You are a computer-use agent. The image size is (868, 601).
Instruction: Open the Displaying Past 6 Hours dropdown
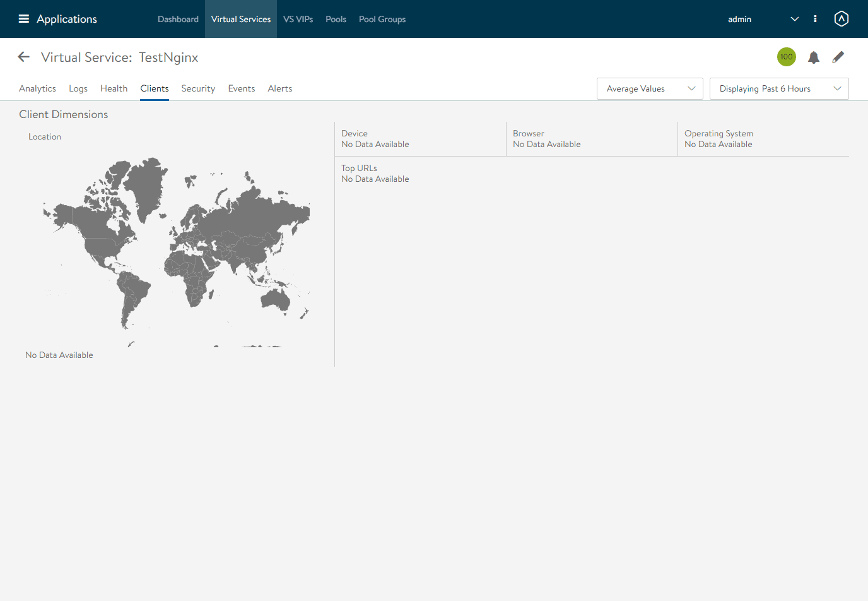[x=779, y=89]
